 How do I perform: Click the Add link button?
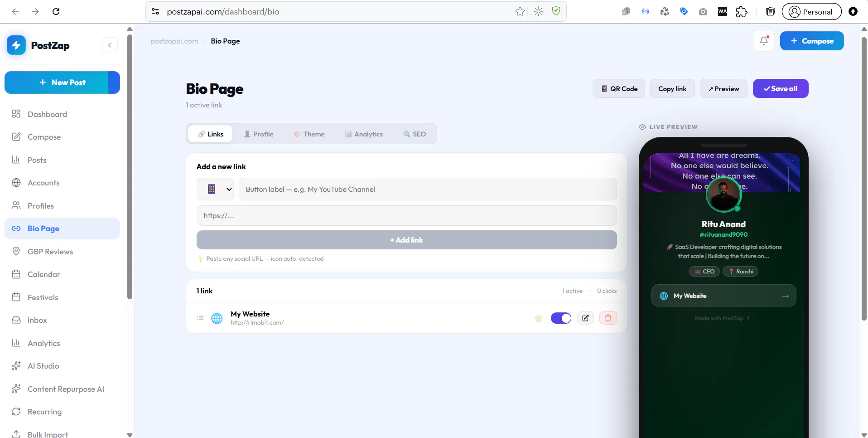pyautogui.click(x=407, y=240)
